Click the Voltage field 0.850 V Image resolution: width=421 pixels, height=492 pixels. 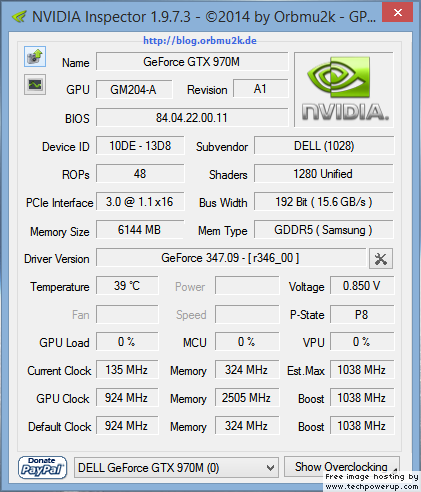tap(362, 286)
